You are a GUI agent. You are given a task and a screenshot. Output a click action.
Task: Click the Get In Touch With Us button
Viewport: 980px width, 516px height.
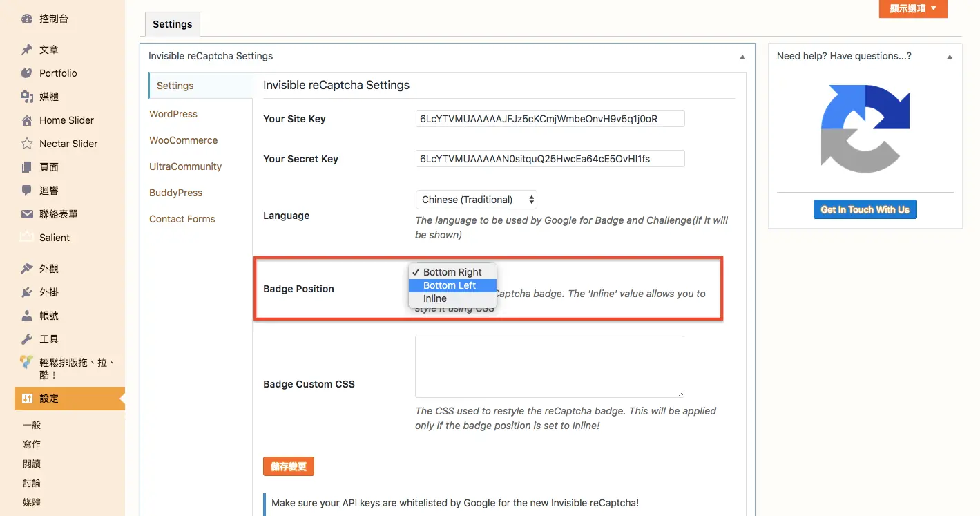pos(865,209)
